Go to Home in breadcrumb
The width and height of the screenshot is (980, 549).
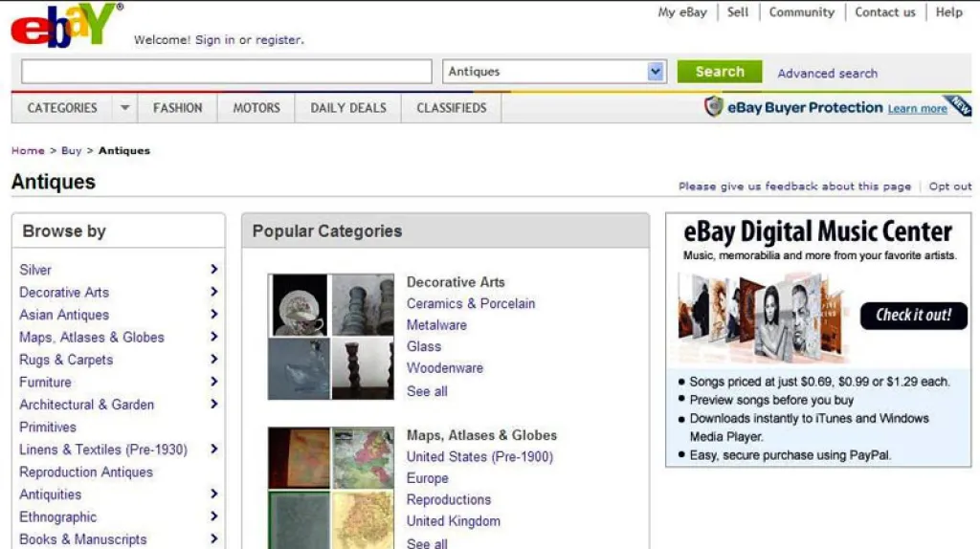point(28,150)
